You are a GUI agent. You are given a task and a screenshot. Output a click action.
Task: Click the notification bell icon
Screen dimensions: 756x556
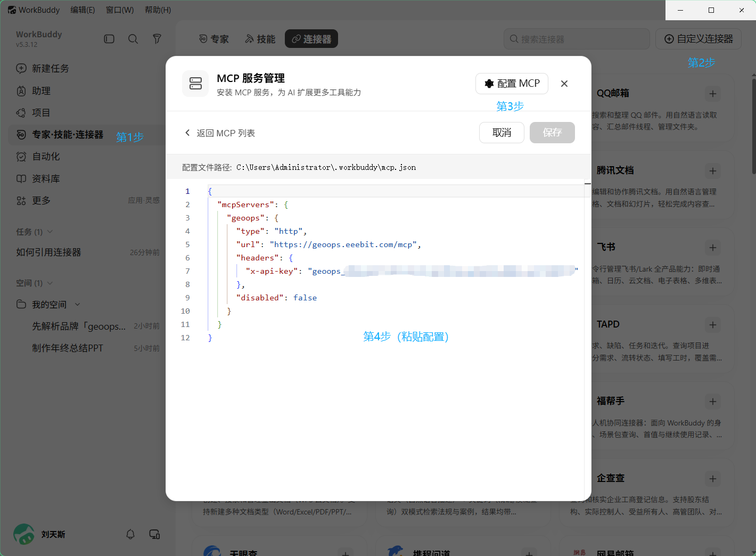(x=130, y=534)
